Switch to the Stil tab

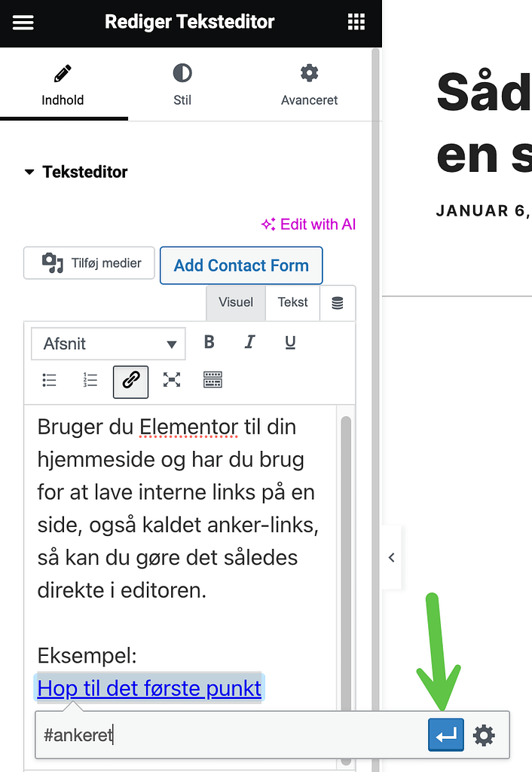pyautogui.click(x=182, y=85)
